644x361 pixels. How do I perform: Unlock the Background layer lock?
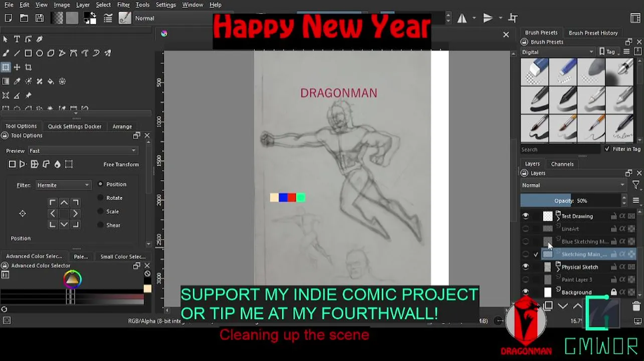[613, 292]
